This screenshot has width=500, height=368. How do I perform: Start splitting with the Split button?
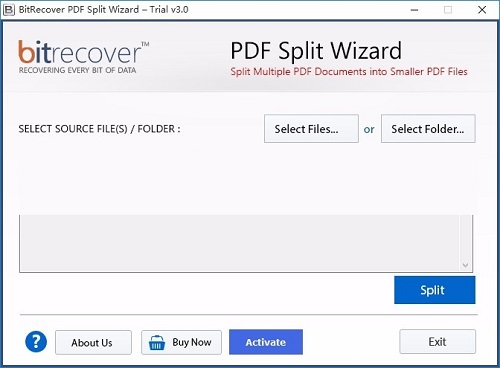point(435,290)
